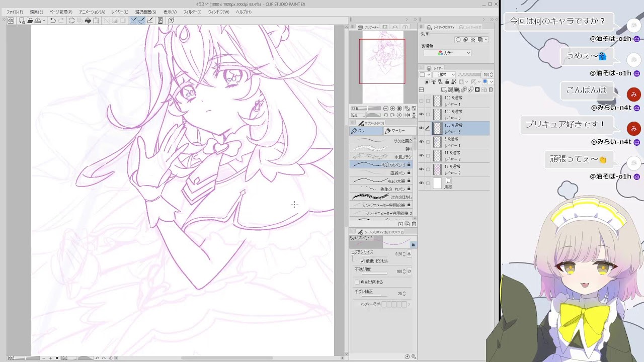This screenshot has height=362, width=644.
Task: Open the CLIP STUDIO support help icon
Action: click(171, 21)
